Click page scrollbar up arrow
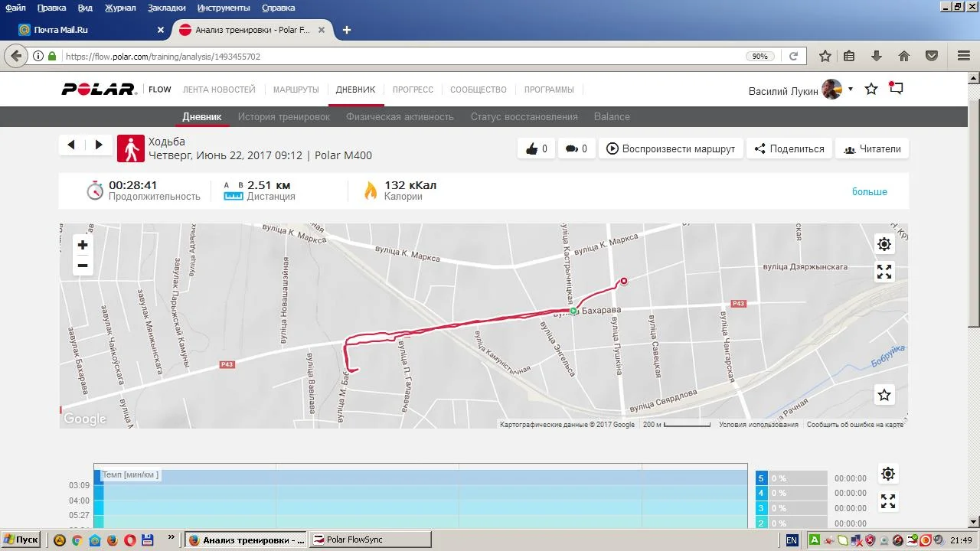Screen dimensions: 980x551 click(974, 78)
